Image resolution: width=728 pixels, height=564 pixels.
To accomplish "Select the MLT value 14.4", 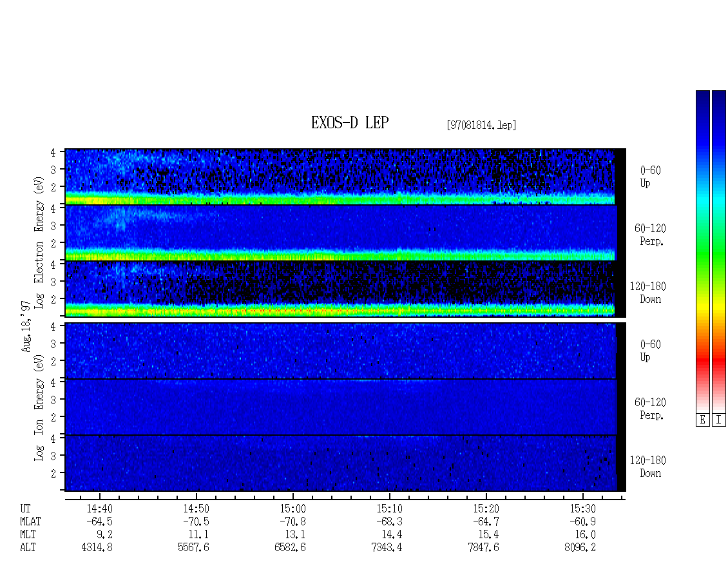I will coord(392,535).
